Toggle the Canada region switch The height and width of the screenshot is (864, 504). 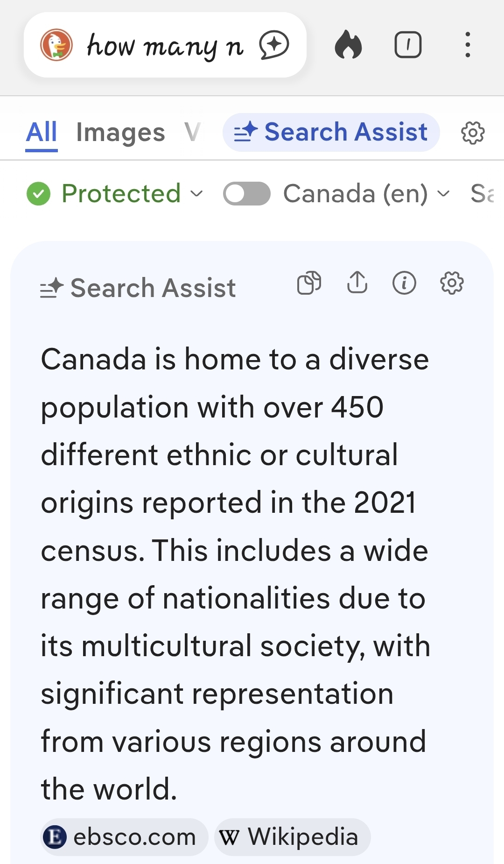click(x=246, y=194)
